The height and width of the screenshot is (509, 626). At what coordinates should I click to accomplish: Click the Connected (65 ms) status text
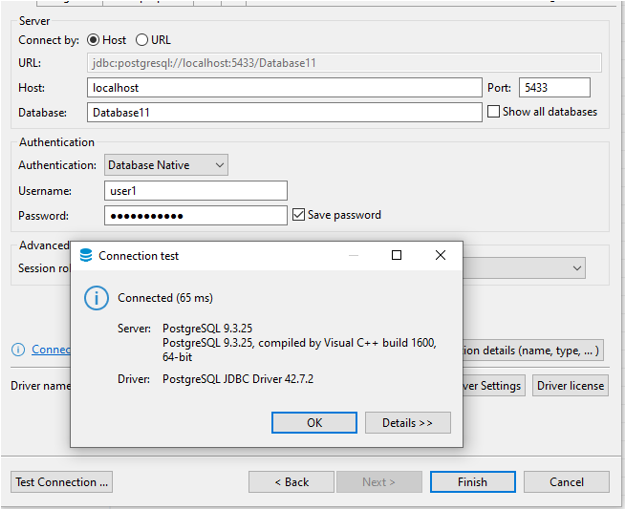[165, 298]
